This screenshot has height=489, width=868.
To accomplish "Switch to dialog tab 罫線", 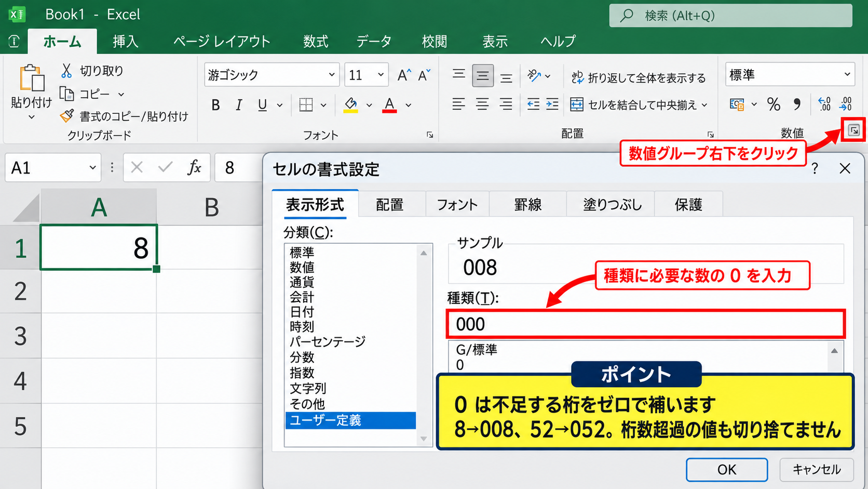I will tap(528, 205).
